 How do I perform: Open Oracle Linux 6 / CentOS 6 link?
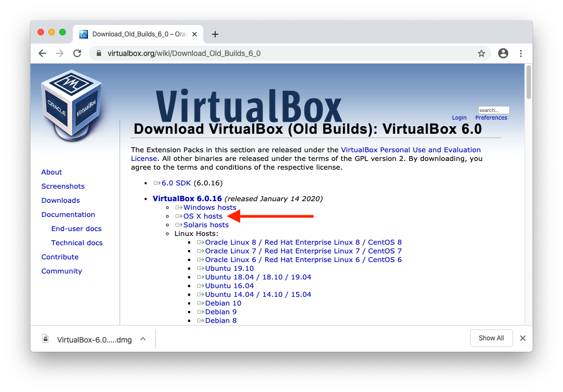[303, 259]
